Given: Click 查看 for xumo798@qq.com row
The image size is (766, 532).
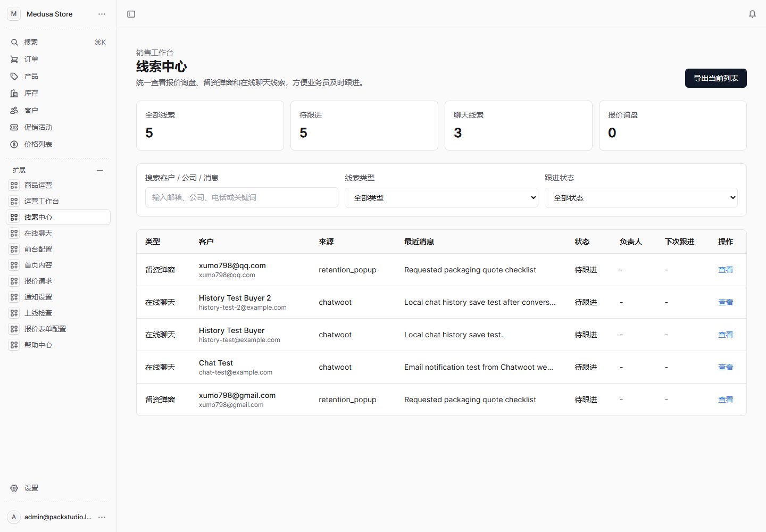Looking at the screenshot, I should (x=726, y=270).
